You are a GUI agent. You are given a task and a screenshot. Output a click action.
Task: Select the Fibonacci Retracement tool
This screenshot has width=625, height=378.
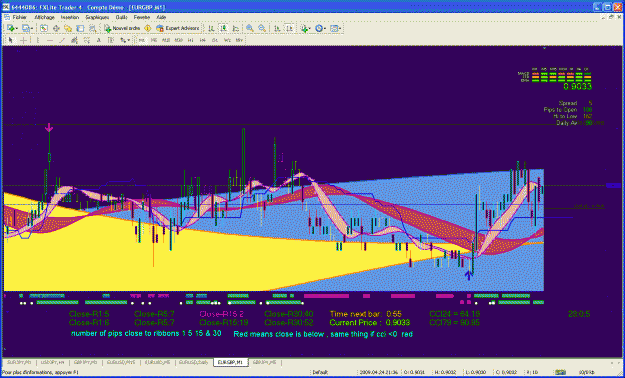(x=86, y=40)
